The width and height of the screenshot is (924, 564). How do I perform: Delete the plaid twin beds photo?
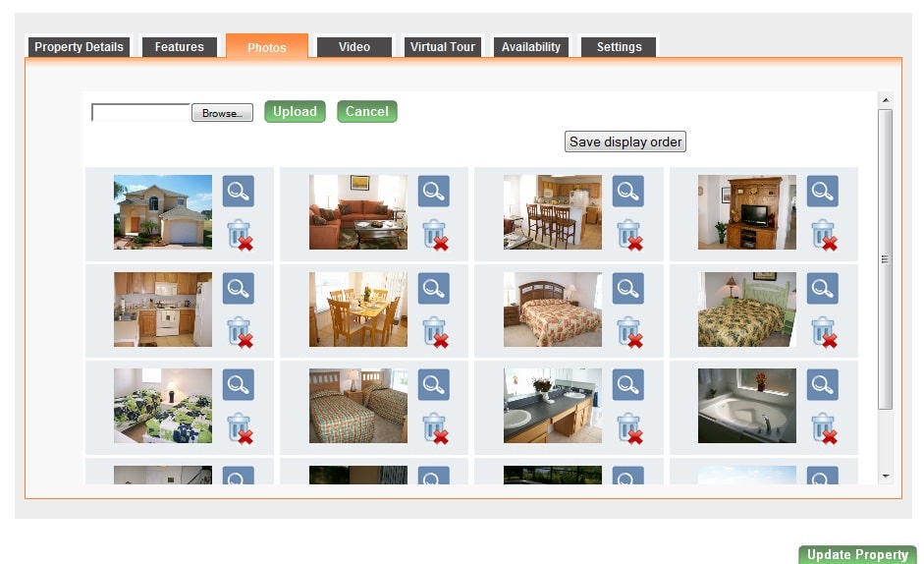[x=435, y=428]
